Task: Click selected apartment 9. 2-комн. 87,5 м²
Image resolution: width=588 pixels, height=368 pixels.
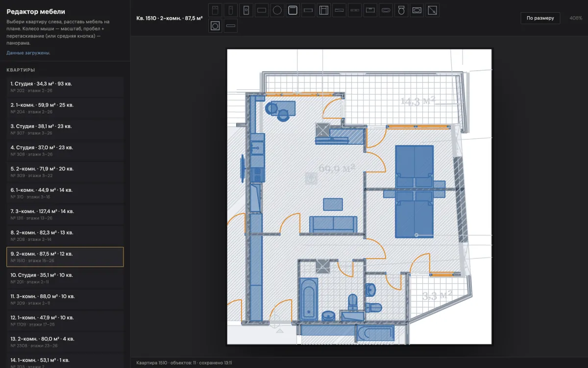Action: (x=65, y=257)
